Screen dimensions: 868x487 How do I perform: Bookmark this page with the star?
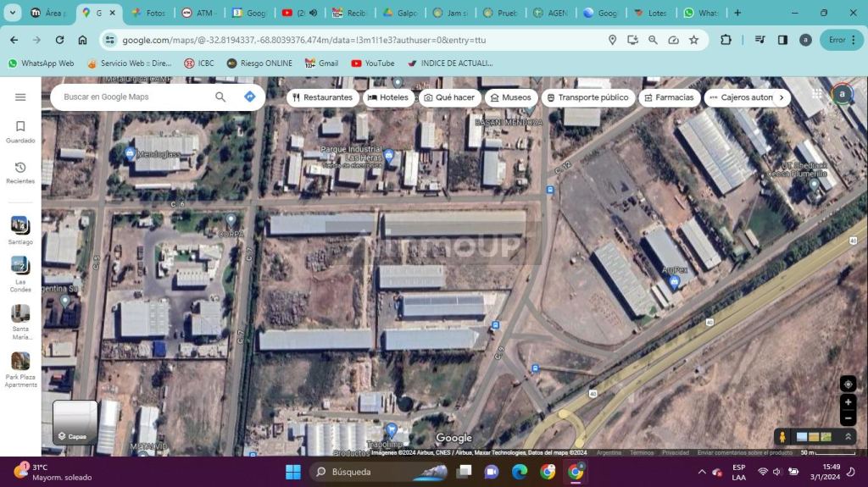693,40
